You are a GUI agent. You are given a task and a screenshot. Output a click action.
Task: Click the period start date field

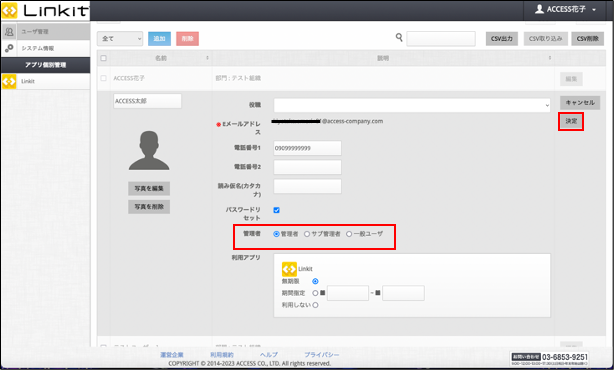tap(348, 293)
